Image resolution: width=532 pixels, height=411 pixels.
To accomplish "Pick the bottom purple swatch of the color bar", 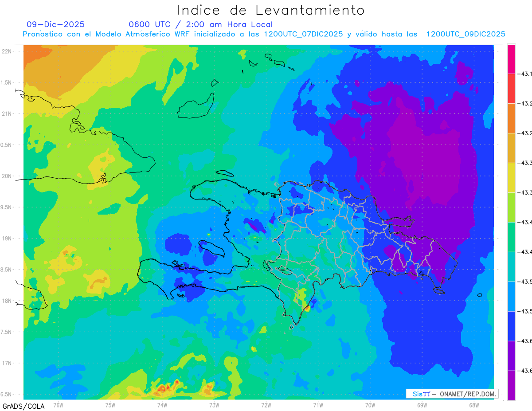I will point(511,386).
